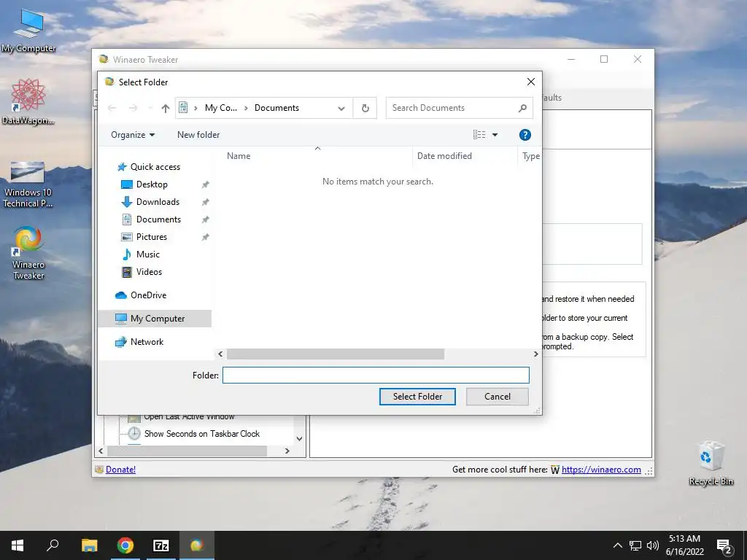Click Documents breadcrumb in address bar
This screenshot has height=560, width=747.
(x=276, y=108)
